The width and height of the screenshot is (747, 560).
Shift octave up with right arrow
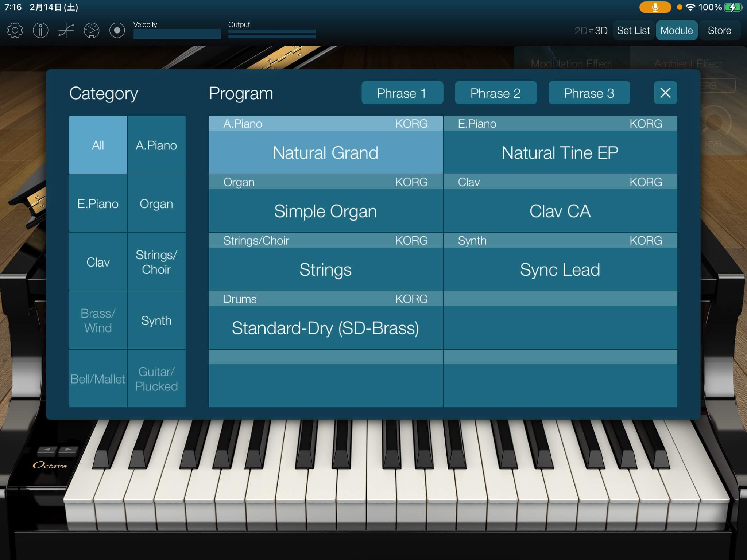[x=68, y=450]
